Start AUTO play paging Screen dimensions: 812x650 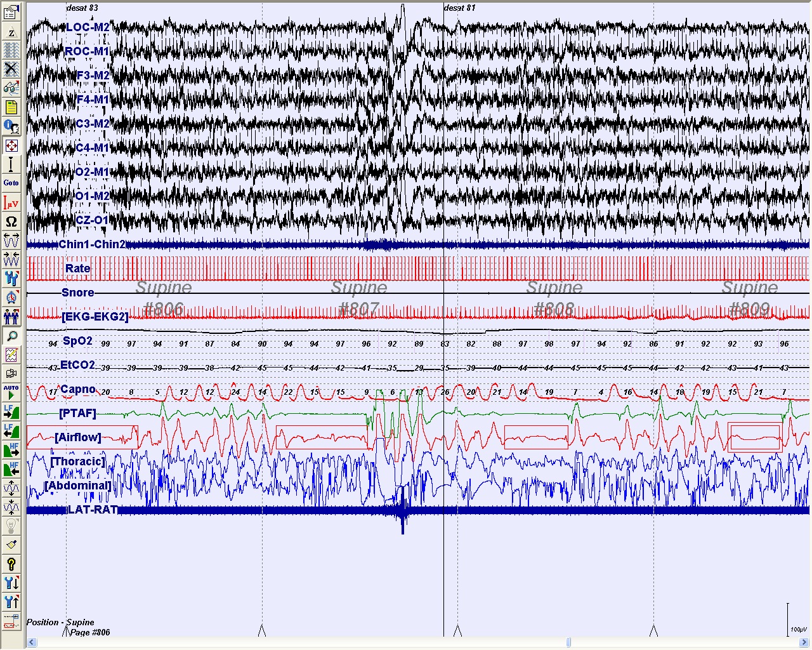(11, 392)
